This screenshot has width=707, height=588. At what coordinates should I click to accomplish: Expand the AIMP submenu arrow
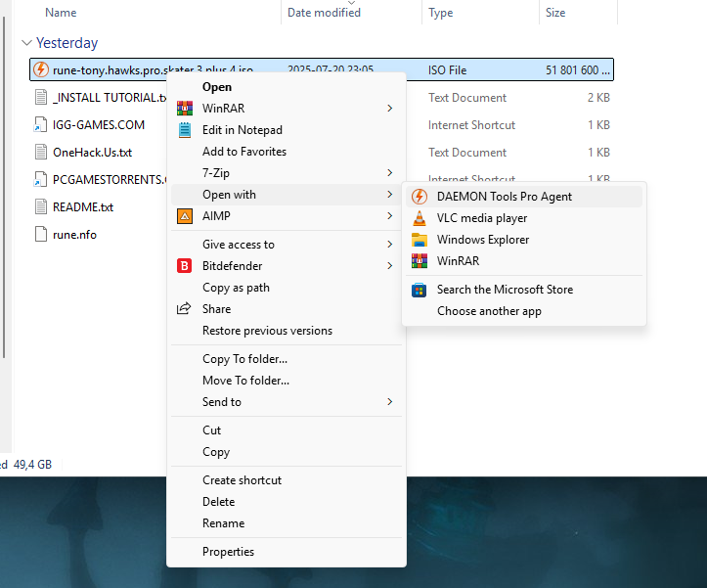tap(389, 216)
